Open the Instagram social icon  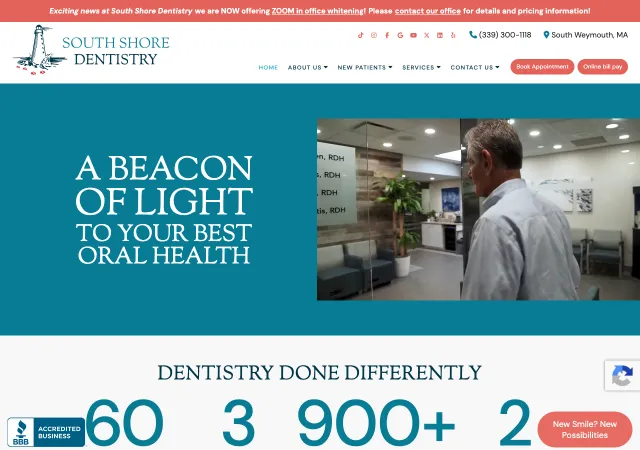[x=373, y=35]
